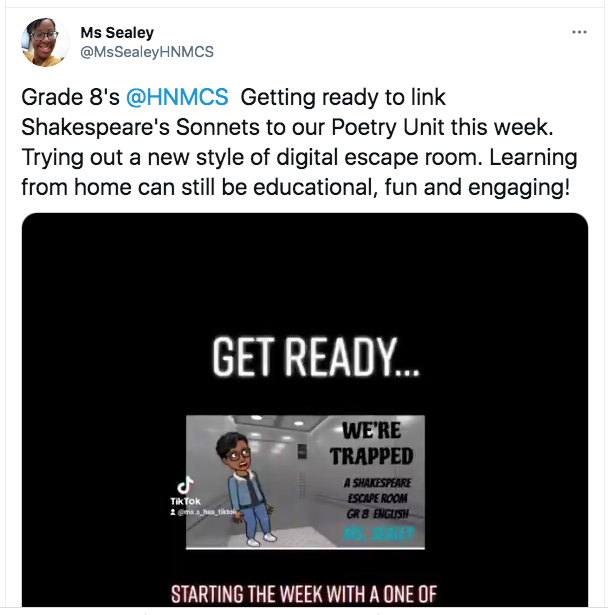Click the @MsSealeyHNMCS handle
The height and width of the screenshot is (615, 608).
[x=147, y=52]
